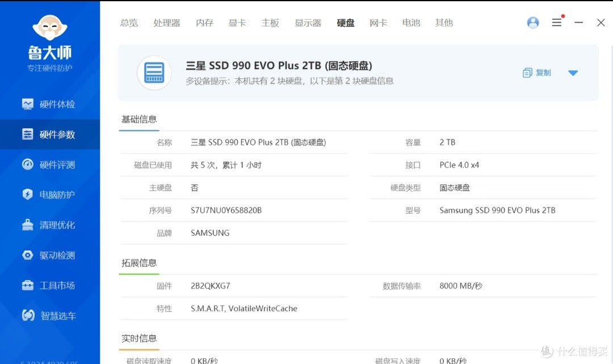Click the 实时信息 section heading
This screenshot has height=364, width=613.
(x=139, y=338)
